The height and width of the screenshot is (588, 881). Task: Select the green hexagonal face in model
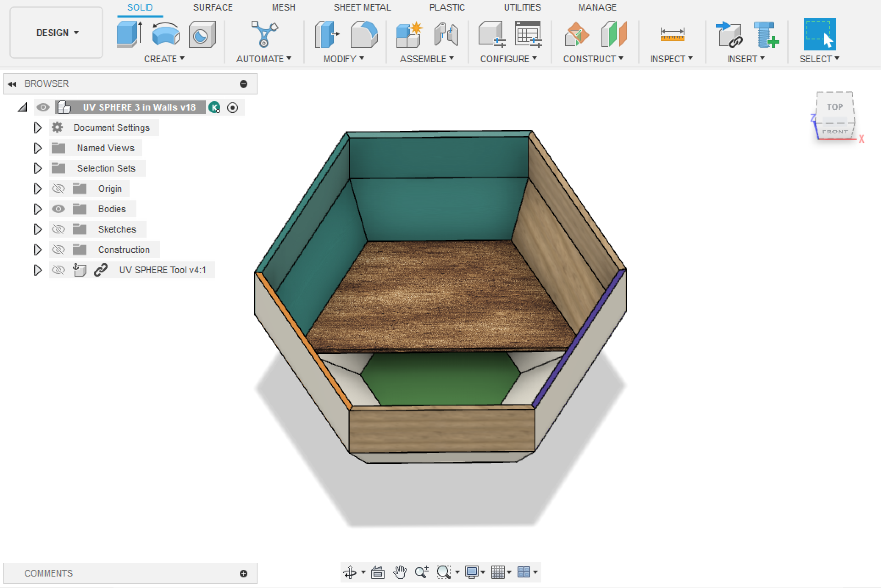440,379
